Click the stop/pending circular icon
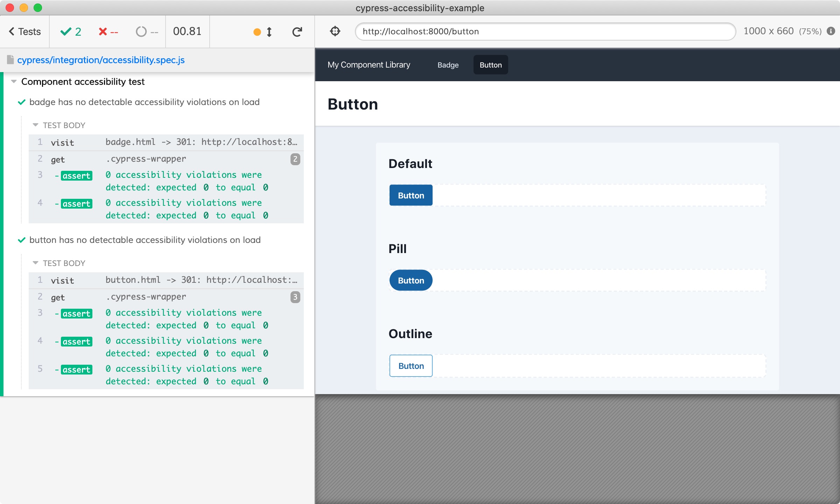 139,31
